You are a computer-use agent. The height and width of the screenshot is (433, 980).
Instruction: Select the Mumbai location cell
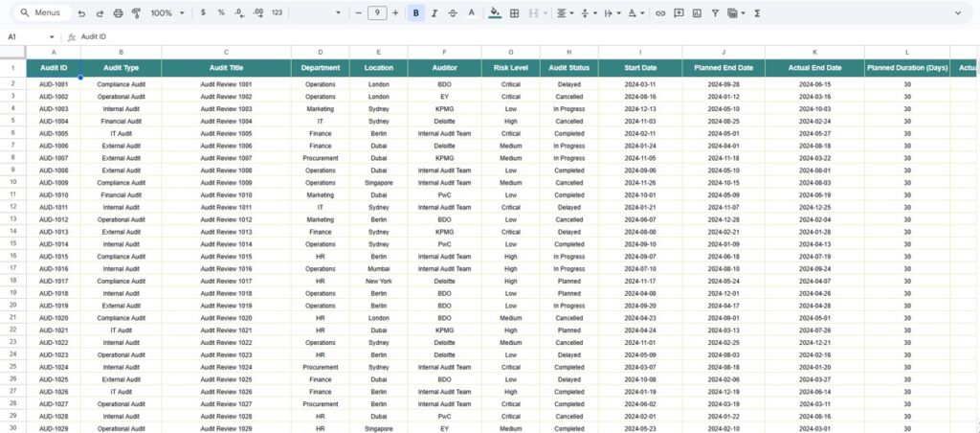coord(379,268)
